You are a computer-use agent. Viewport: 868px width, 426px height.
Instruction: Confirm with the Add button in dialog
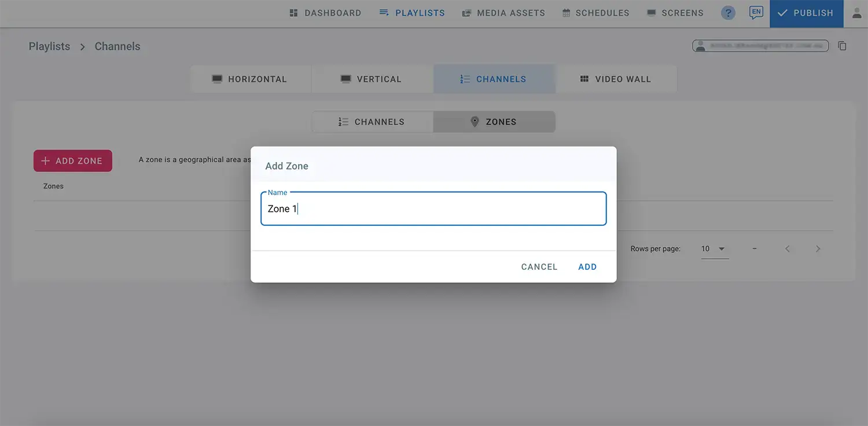587,267
